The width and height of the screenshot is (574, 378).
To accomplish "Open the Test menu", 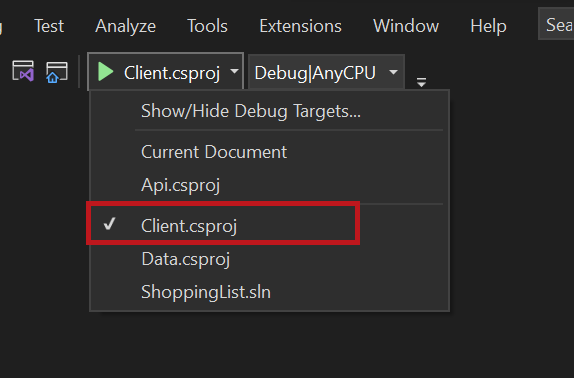I will (x=49, y=26).
